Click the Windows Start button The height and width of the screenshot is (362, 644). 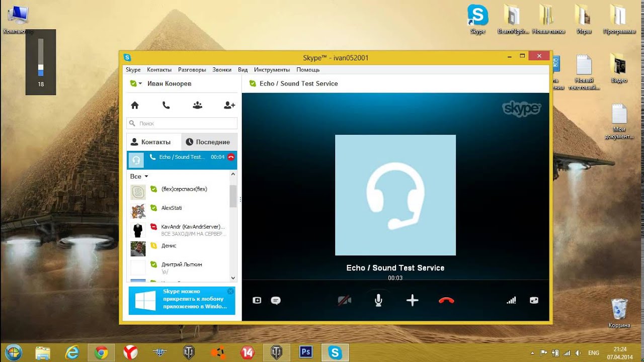[14, 353]
